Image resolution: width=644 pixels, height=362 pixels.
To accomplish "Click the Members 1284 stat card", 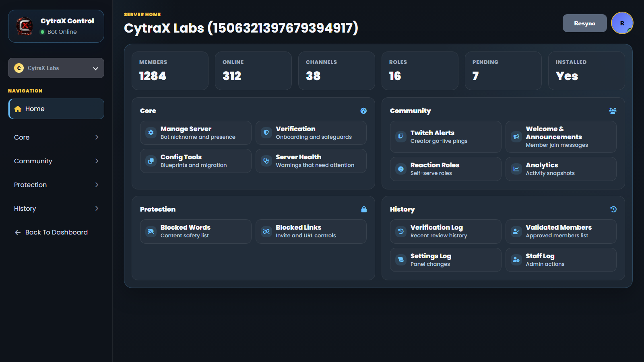I will click(x=170, y=71).
